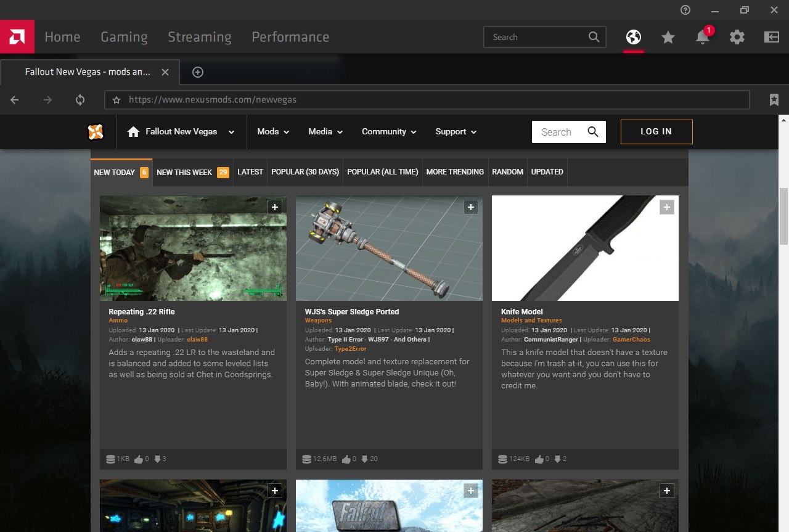Select the Updated tab
This screenshot has width=789, height=532.
(547, 172)
